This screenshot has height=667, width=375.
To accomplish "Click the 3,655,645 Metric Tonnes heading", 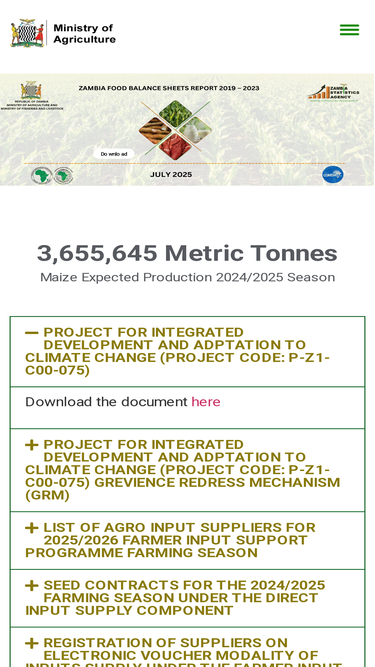I will 187,254.
